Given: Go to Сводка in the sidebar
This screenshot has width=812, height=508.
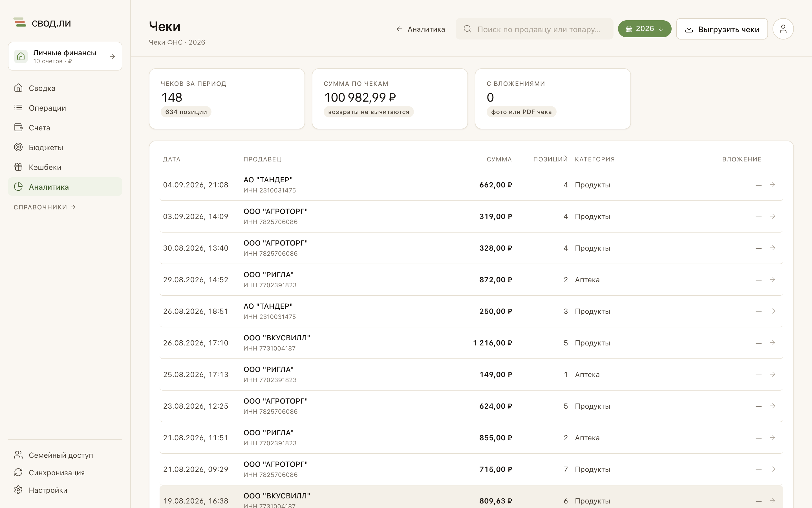Looking at the screenshot, I should (65, 88).
